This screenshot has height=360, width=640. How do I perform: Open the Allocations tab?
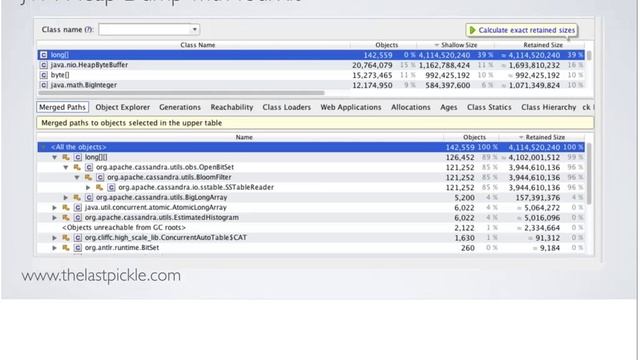[411, 107]
